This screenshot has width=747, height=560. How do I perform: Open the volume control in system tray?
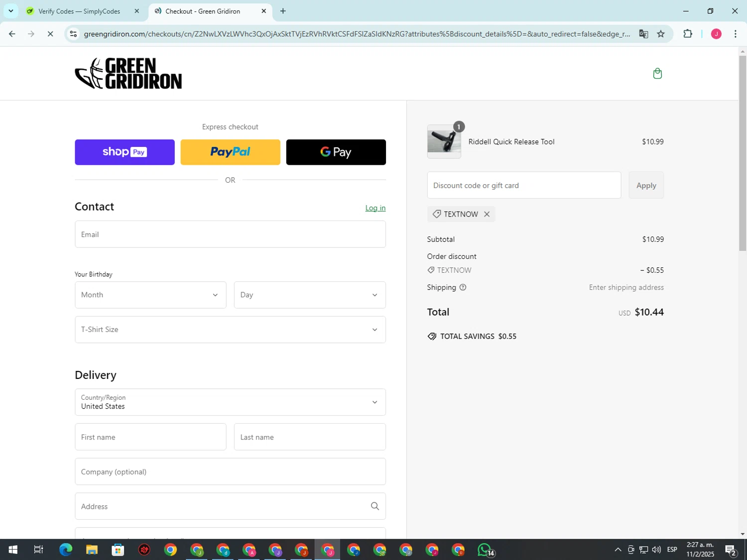coord(656,550)
